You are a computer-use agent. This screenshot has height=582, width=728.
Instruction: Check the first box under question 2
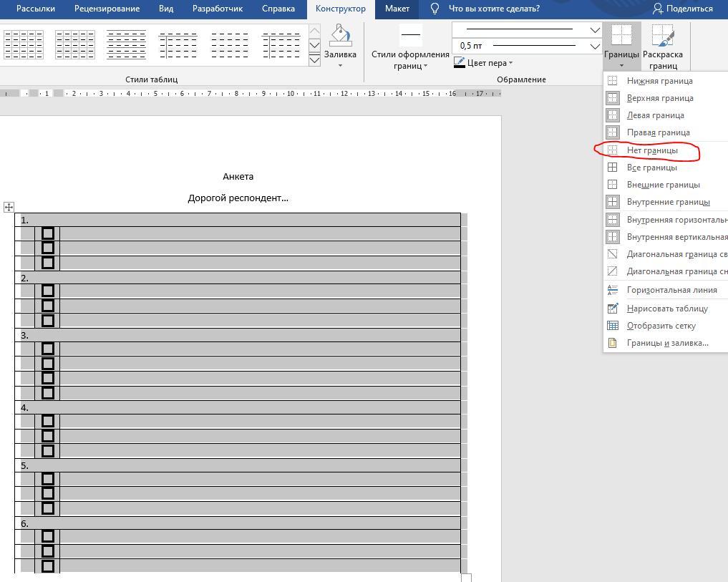[48, 291]
